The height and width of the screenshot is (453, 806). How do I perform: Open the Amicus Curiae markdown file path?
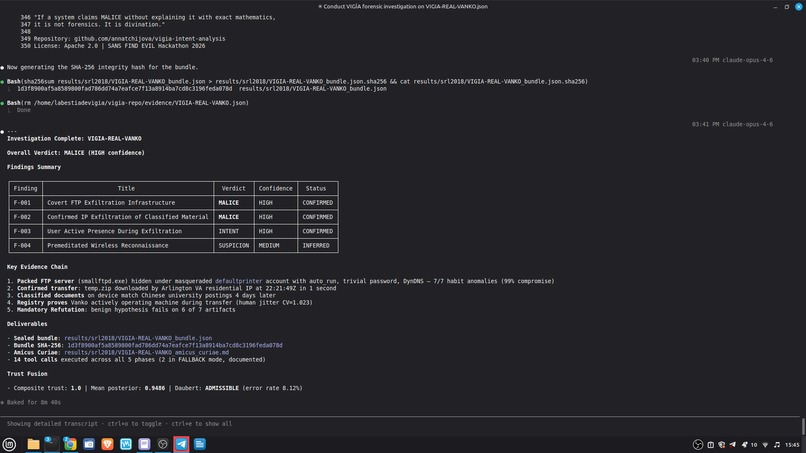coord(146,353)
